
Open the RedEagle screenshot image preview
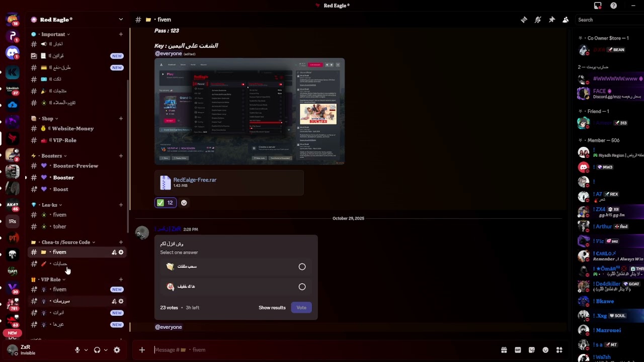pyautogui.click(x=250, y=112)
